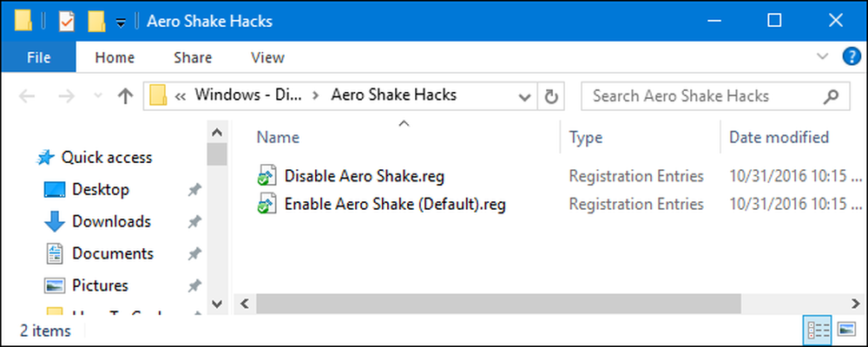Expand the breadcrumb arrow after Windows - Di...

[x=316, y=96]
